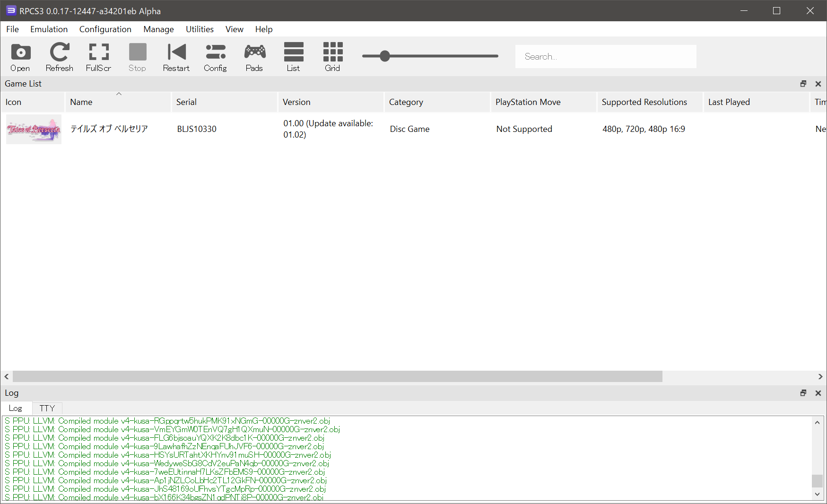Click log line with module HSYsURTahtXKHYnv91muSH
This screenshot has width=827, height=504.
(x=168, y=455)
